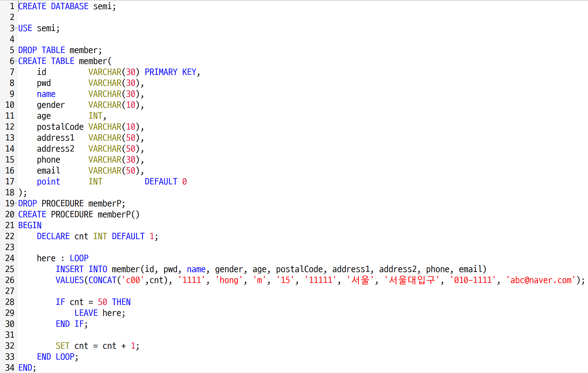The image size is (588, 373).
Task: Click the 'DECLARE' keyword on line 22
Action: coord(53,236)
